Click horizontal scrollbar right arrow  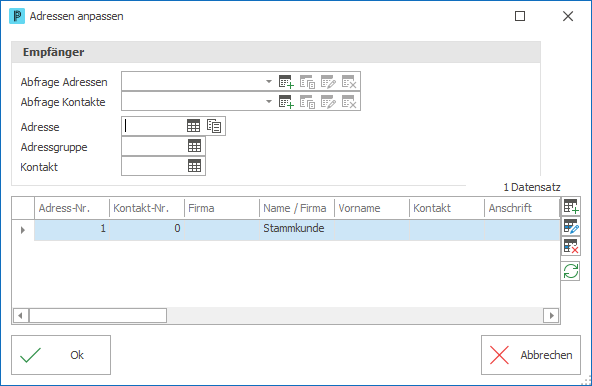(x=551, y=315)
